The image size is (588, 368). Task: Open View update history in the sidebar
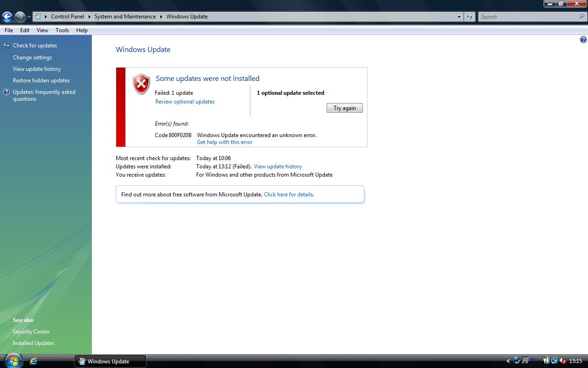37,69
